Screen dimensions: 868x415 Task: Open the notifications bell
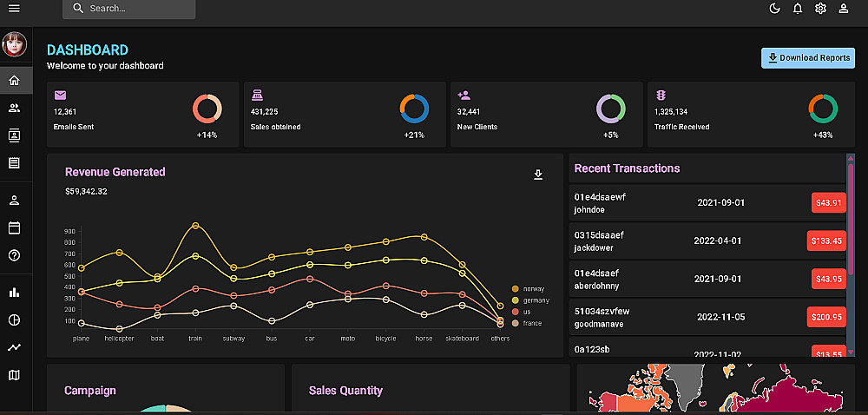click(x=798, y=9)
